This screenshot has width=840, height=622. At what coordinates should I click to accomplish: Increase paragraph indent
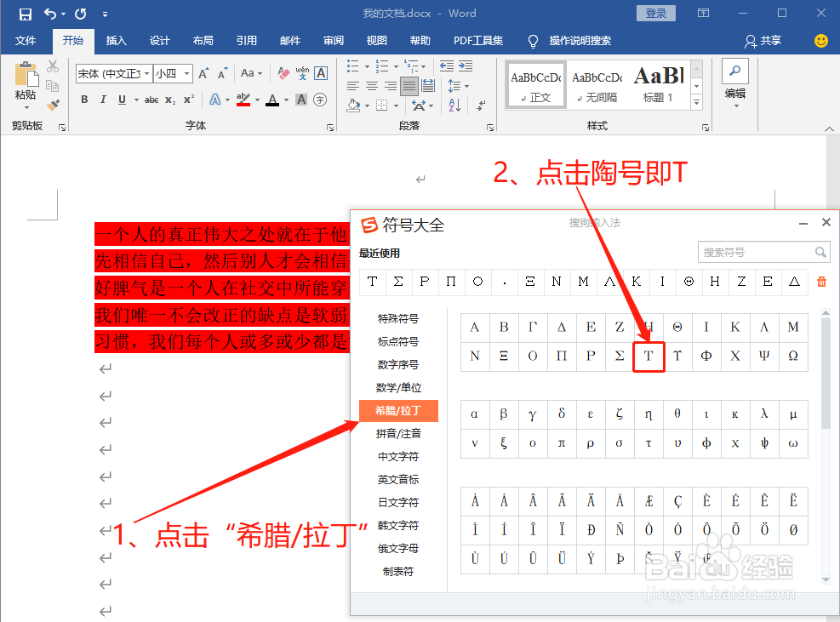click(466, 66)
